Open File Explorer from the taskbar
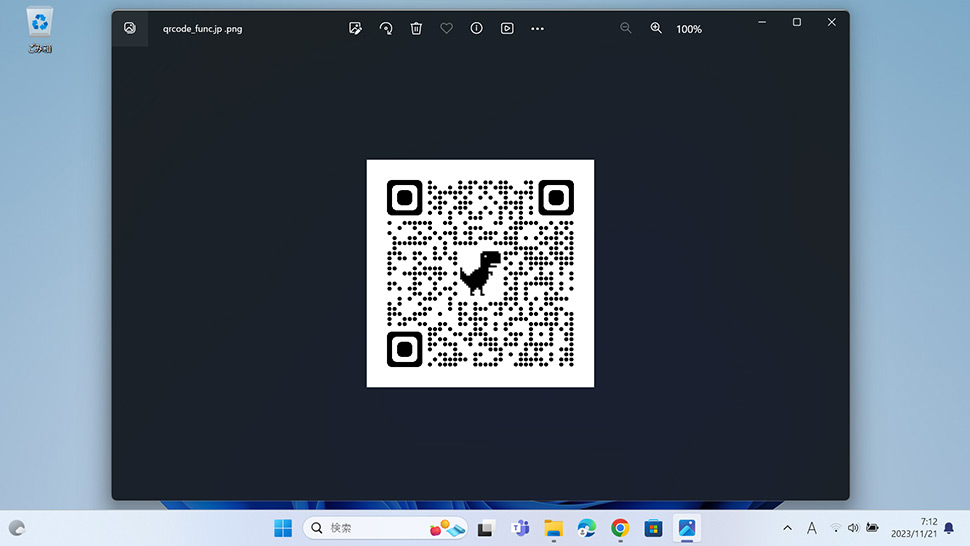 pos(554,528)
